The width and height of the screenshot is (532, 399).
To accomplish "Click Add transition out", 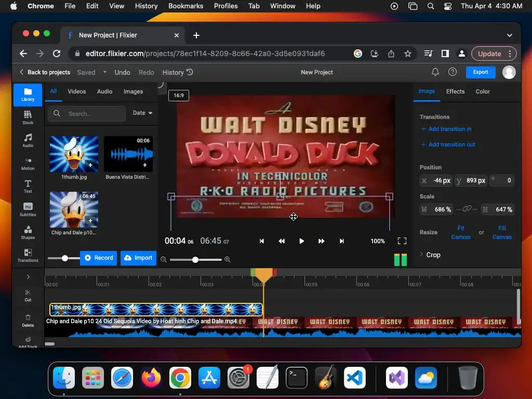I will [x=448, y=144].
